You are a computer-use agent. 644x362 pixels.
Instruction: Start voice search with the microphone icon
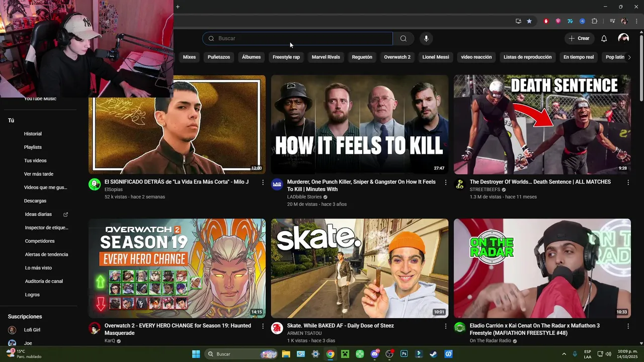pyautogui.click(x=426, y=39)
